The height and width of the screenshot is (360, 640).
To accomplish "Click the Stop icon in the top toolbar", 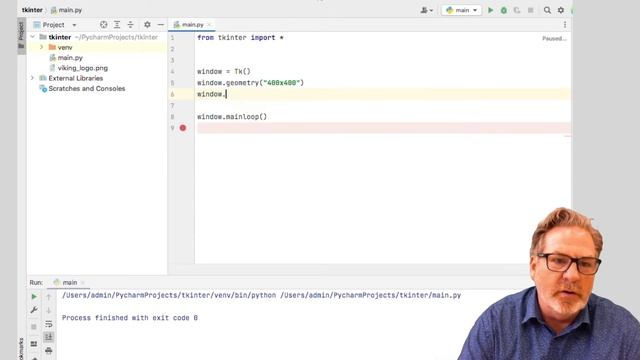I will coord(531,10).
